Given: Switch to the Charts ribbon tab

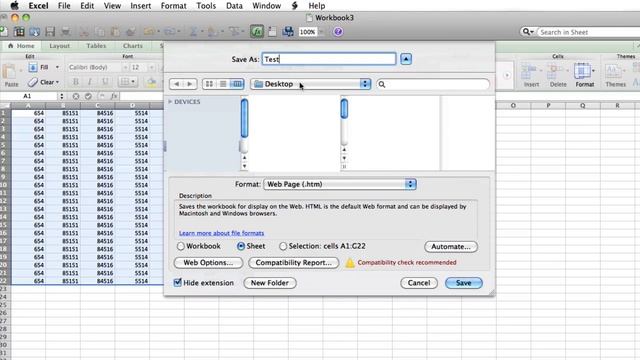Looking at the screenshot, I should (133, 46).
